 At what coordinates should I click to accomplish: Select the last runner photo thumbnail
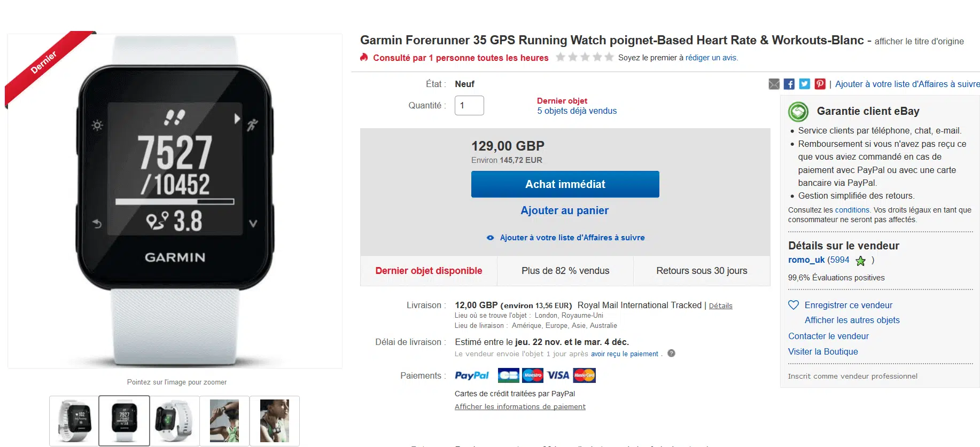(275, 420)
